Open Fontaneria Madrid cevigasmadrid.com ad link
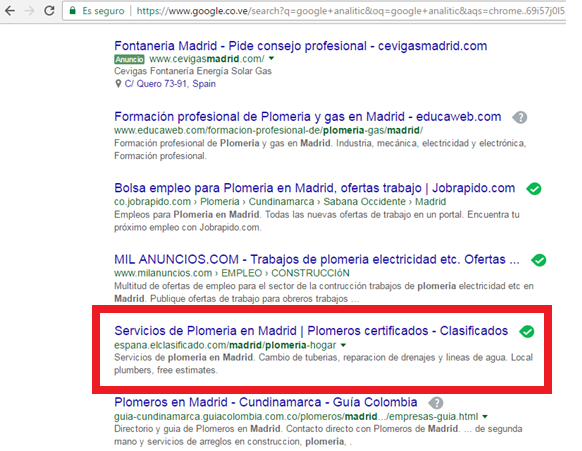This screenshot has width=582, height=451. [x=301, y=46]
